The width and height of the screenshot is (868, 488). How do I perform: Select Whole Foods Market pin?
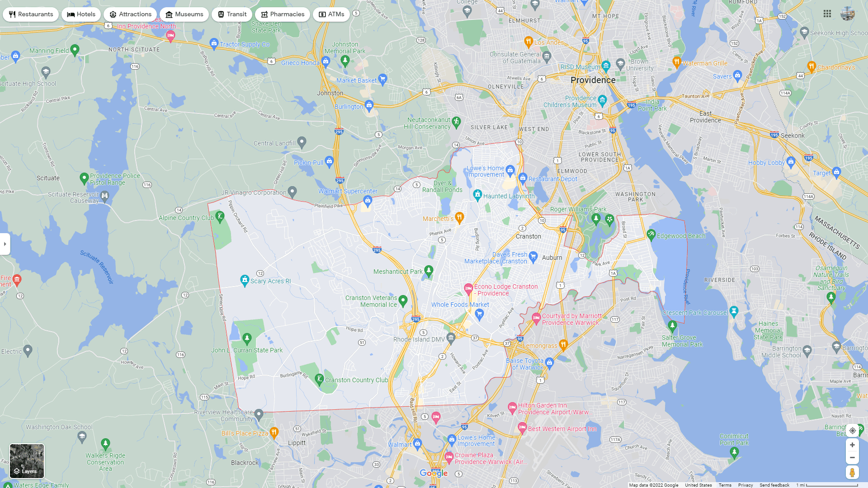coord(480,314)
